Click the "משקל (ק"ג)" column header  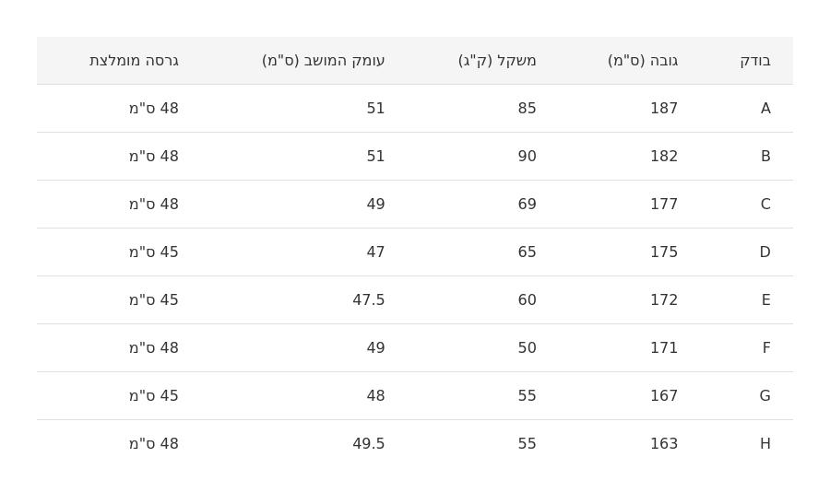tap(497, 61)
